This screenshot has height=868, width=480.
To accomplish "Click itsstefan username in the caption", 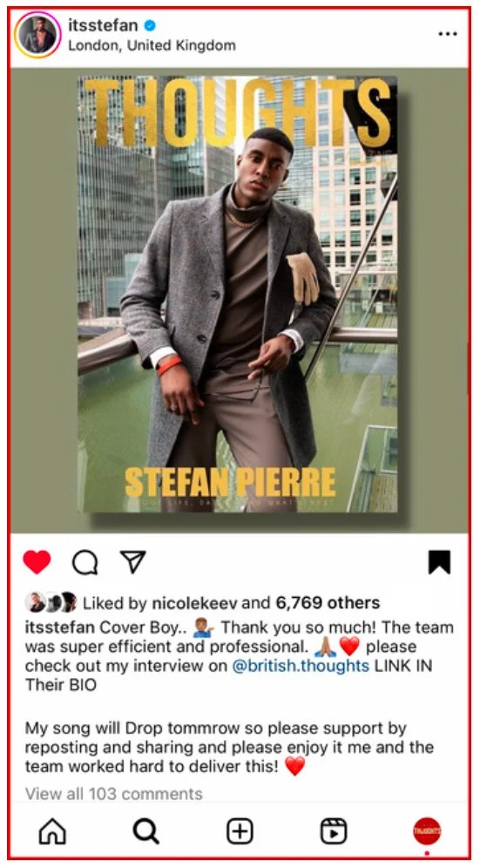I will (60, 627).
